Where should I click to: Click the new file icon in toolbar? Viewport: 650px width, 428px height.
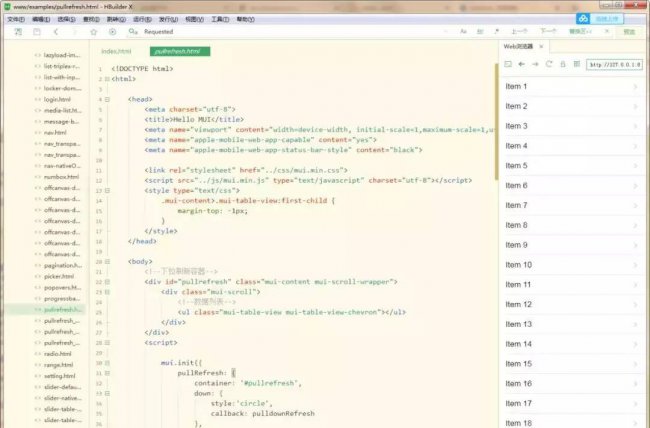18,32
